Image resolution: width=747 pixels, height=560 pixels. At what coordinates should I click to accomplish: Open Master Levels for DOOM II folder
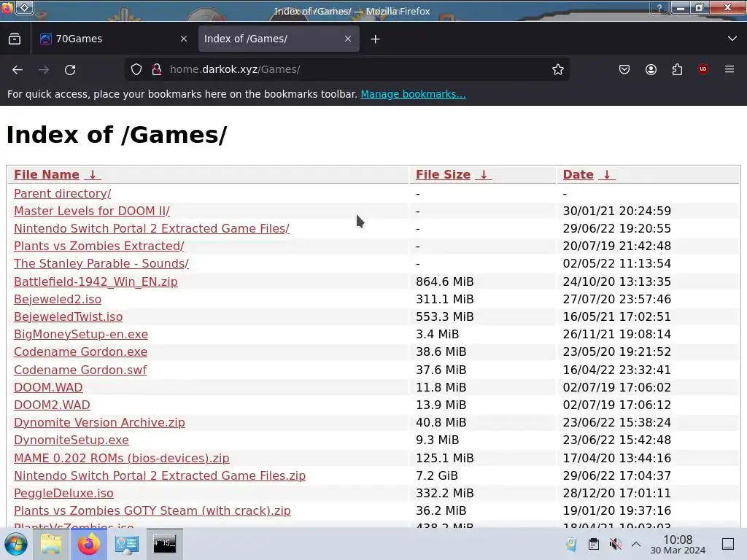pyautogui.click(x=92, y=211)
